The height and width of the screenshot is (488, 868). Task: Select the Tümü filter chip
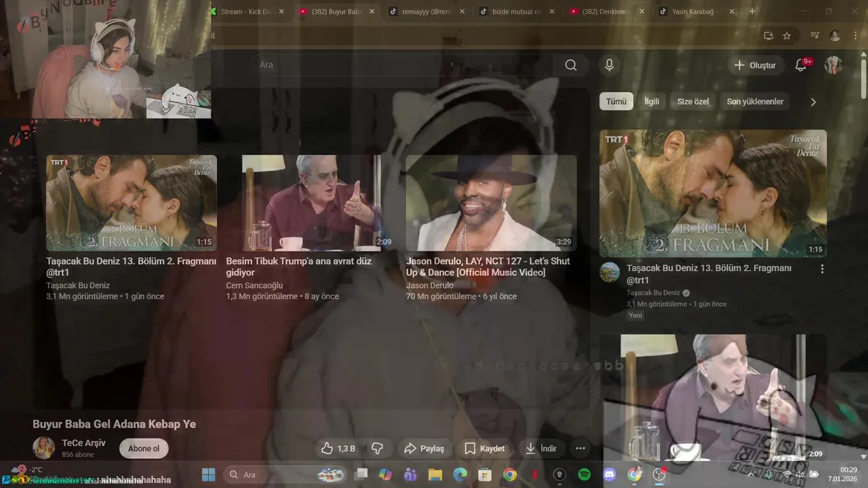616,102
